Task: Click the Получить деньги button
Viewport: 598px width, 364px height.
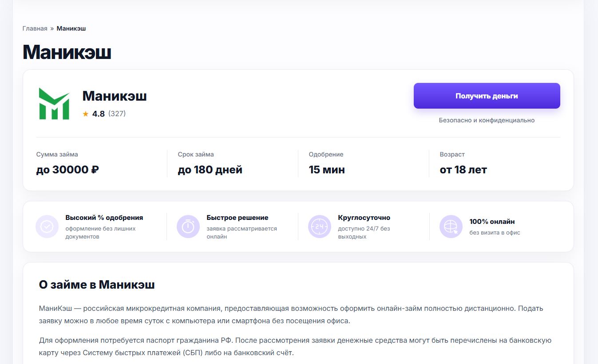Action: [487, 96]
